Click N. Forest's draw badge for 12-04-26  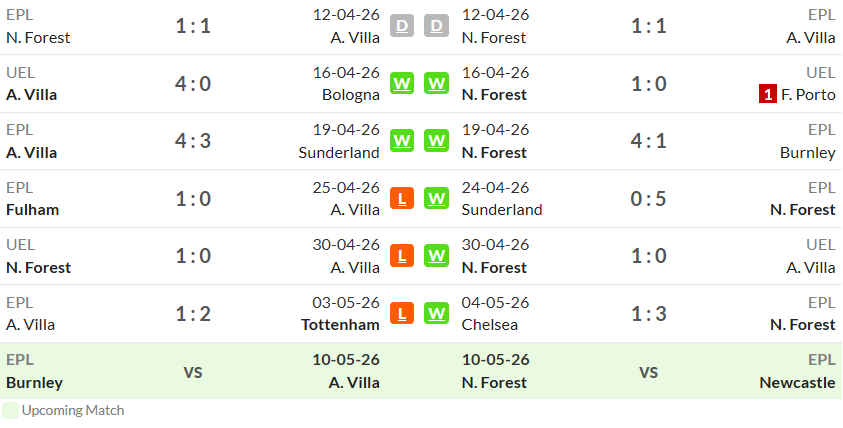(x=436, y=26)
